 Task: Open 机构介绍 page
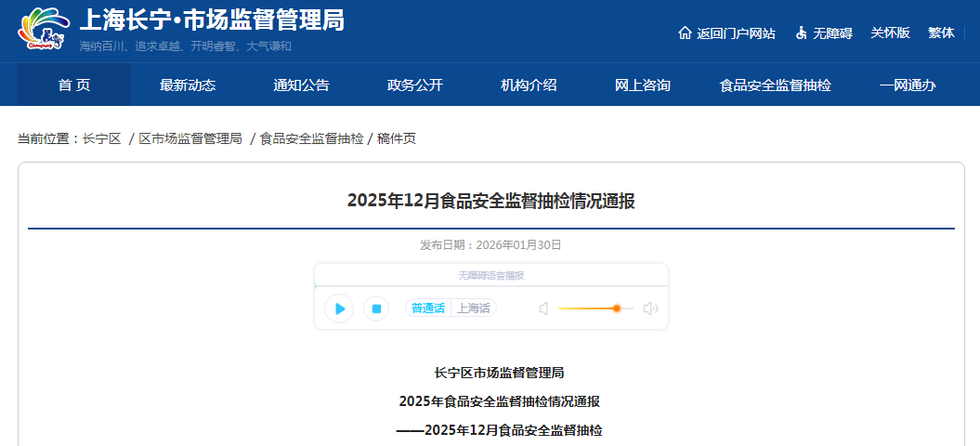tap(529, 85)
